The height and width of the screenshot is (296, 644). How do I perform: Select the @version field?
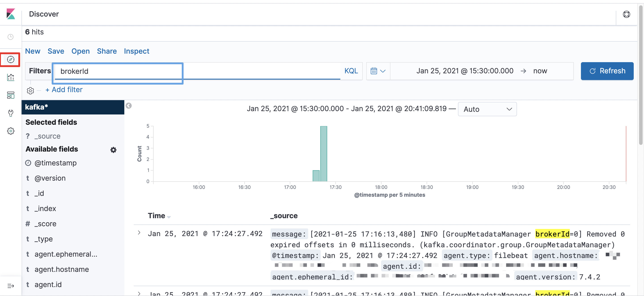(50, 178)
